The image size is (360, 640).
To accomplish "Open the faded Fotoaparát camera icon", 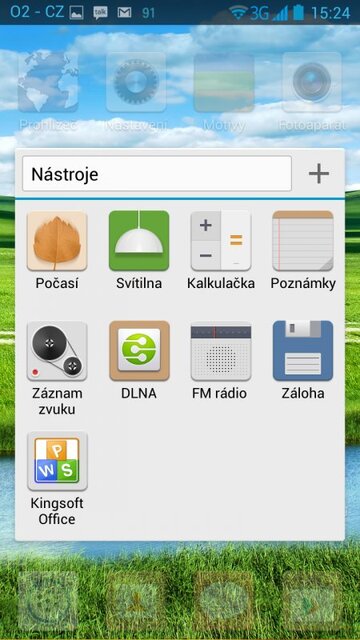I will click(312, 82).
